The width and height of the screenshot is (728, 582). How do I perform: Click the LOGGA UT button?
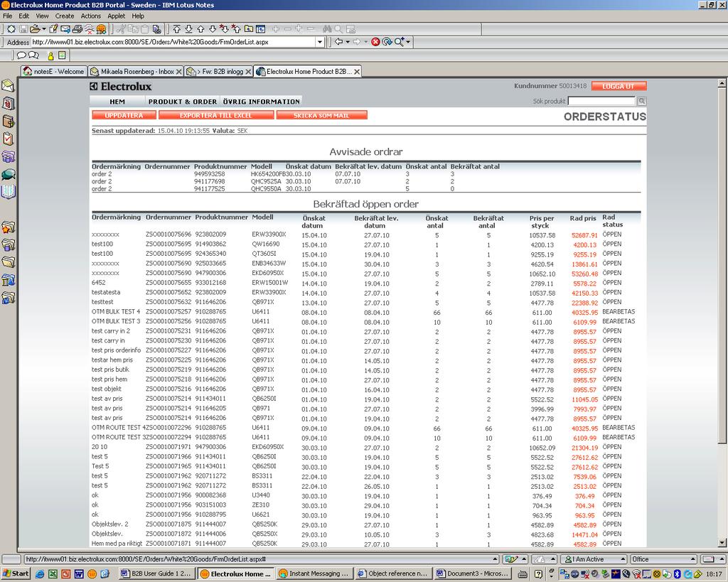coord(618,86)
